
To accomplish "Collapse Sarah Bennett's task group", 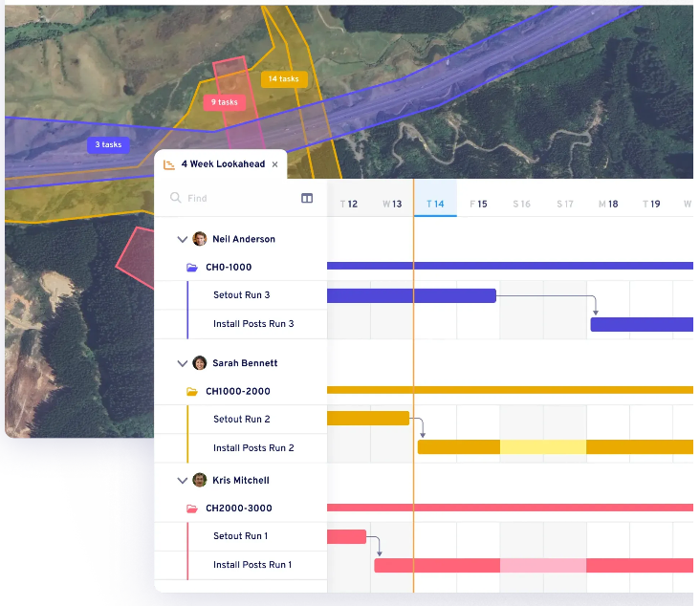I will (x=182, y=363).
